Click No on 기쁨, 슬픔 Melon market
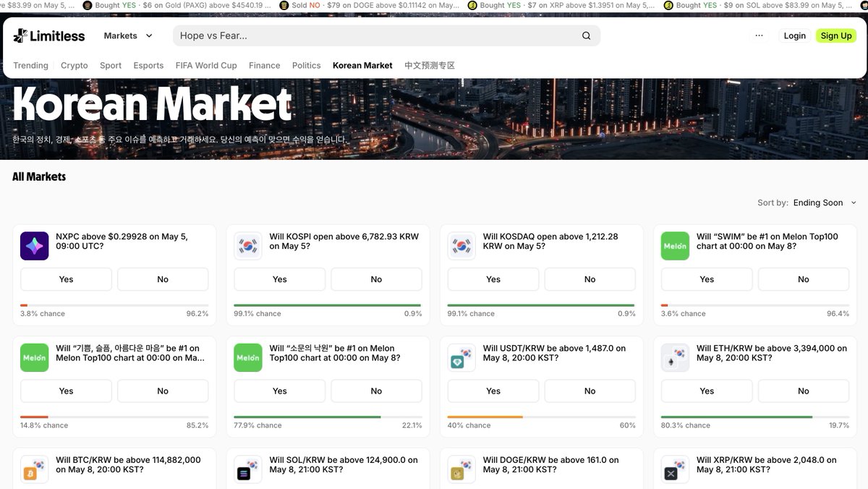Viewport: 868px width, 489px height. tap(163, 391)
